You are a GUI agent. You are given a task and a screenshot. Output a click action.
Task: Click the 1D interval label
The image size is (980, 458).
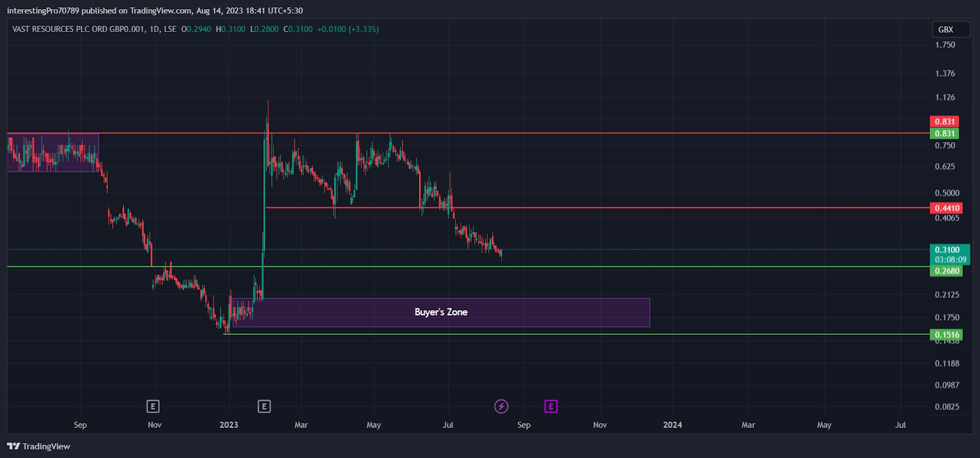[x=155, y=29]
